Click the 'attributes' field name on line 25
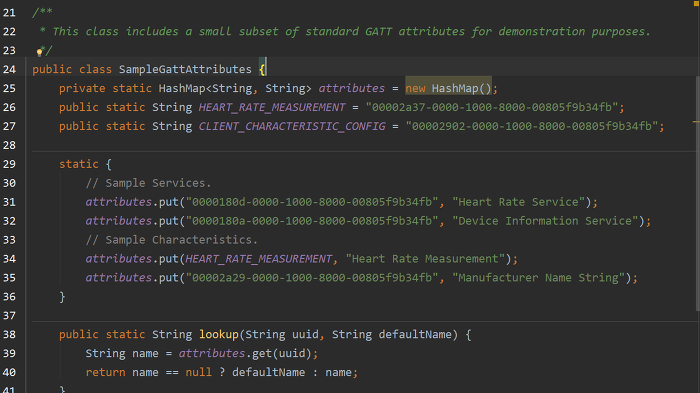The width and height of the screenshot is (700, 393). click(352, 88)
